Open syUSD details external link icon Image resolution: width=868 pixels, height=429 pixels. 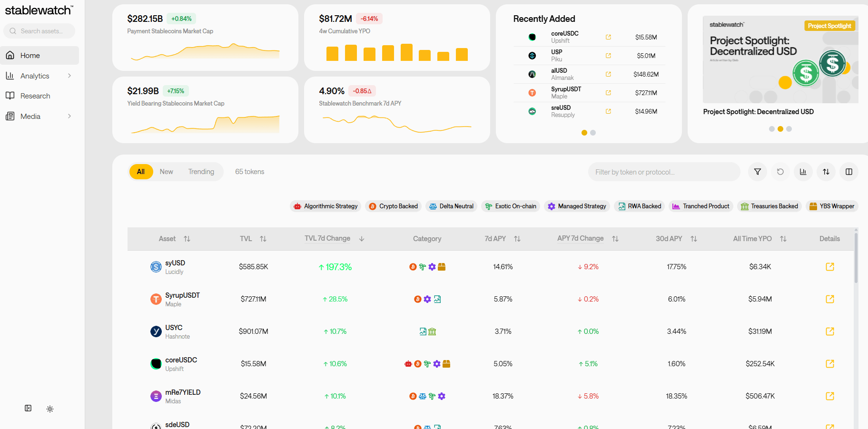830,267
